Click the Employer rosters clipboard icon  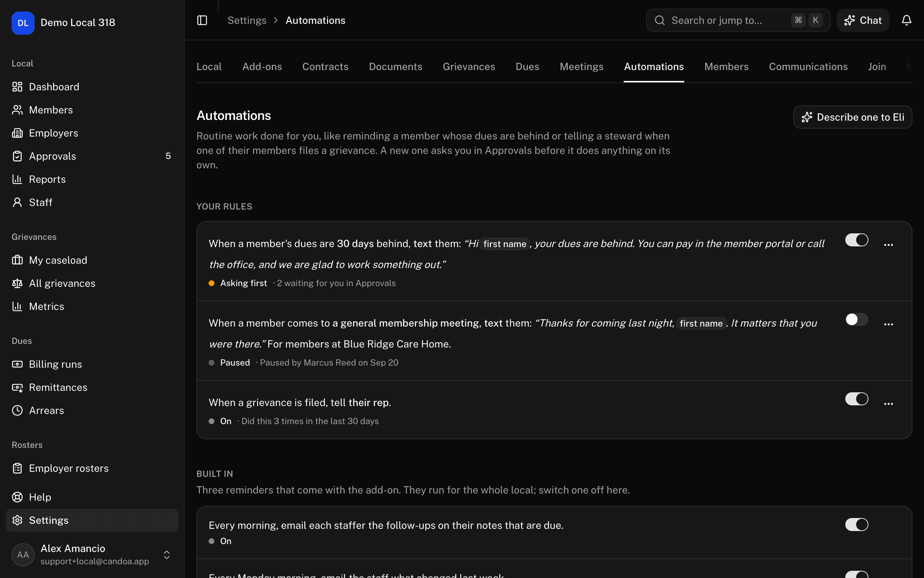point(17,468)
